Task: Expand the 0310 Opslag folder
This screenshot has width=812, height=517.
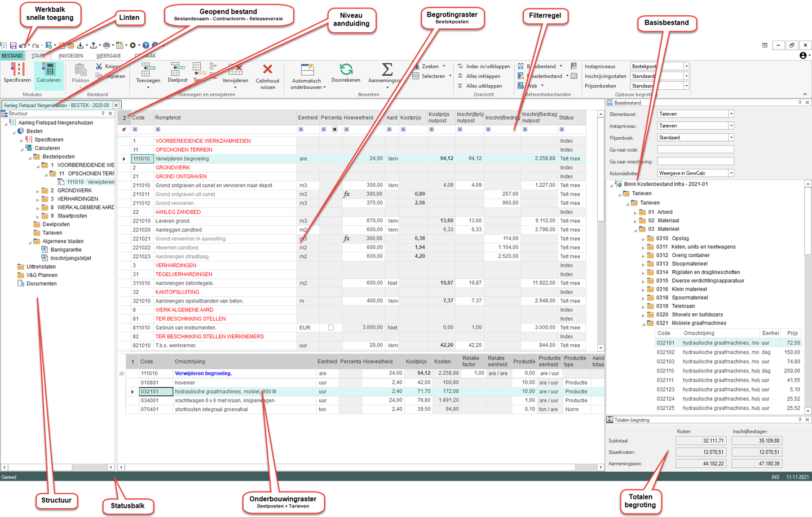Action: (x=643, y=239)
